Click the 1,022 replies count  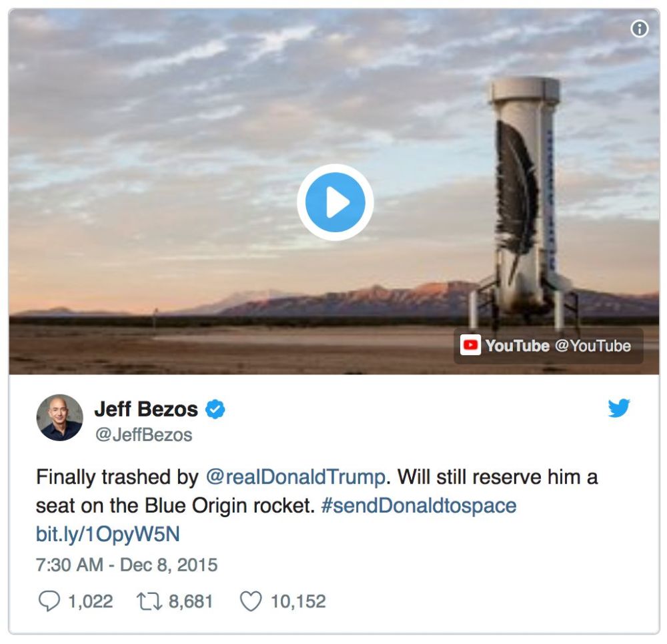point(90,602)
